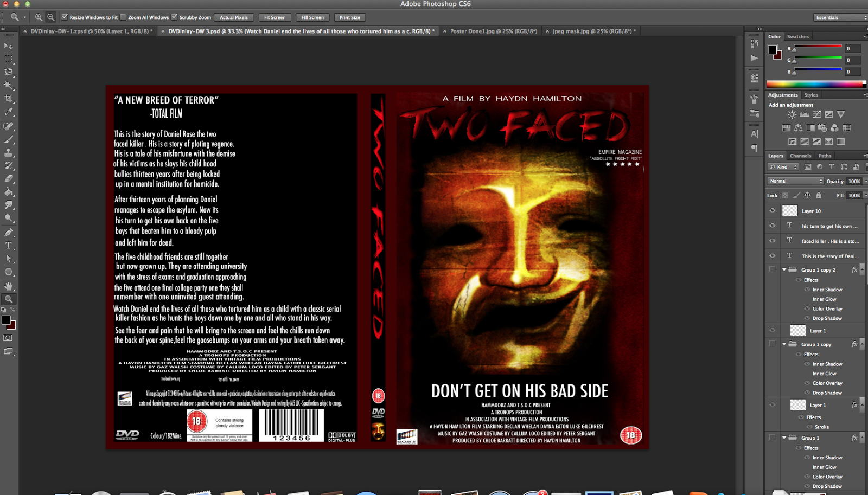Add a Hue/Saturation adjustment layer
This screenshot has height=495, width=868.
pos(786,128)
